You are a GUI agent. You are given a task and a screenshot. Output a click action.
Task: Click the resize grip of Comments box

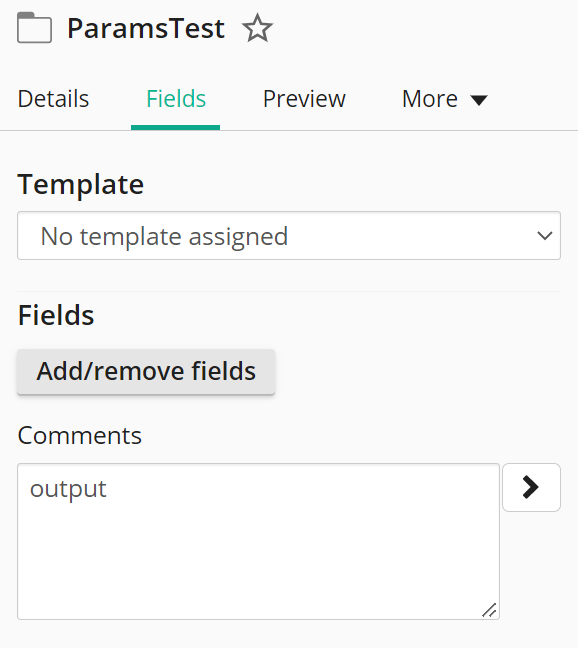(x=489, y=610)
